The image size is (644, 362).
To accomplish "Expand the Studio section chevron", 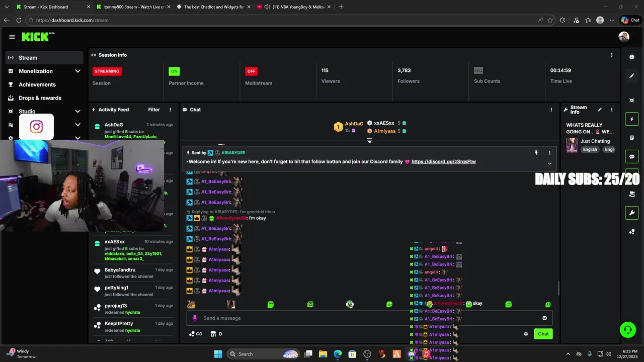I will [x=77, y=111].
